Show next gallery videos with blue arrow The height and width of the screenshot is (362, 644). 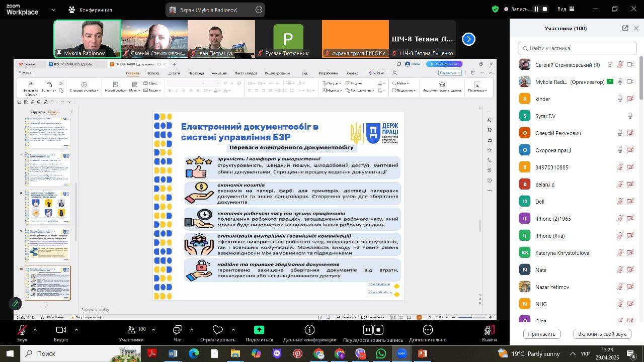tap(468, 39)
